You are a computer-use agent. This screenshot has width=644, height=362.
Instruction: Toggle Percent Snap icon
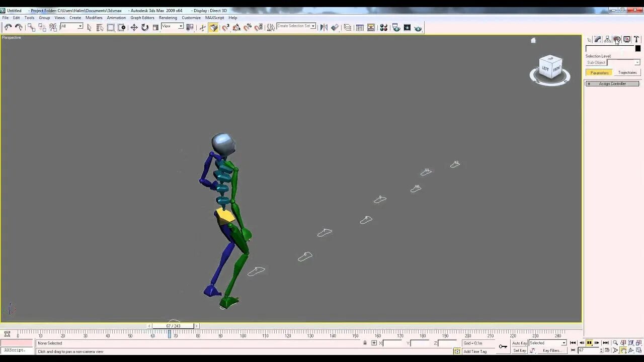248,28
